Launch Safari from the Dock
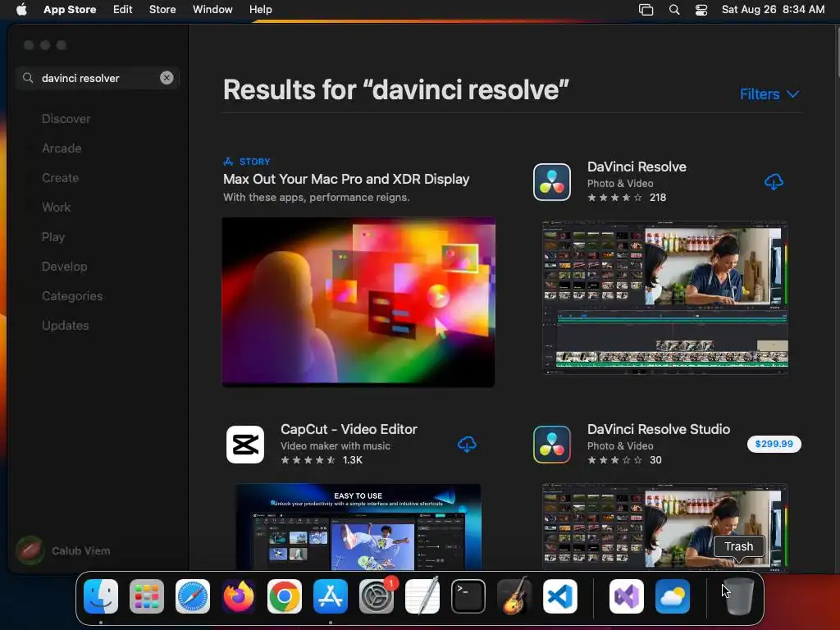The height and width of the screenshot is (630, 840). [193, 596]
